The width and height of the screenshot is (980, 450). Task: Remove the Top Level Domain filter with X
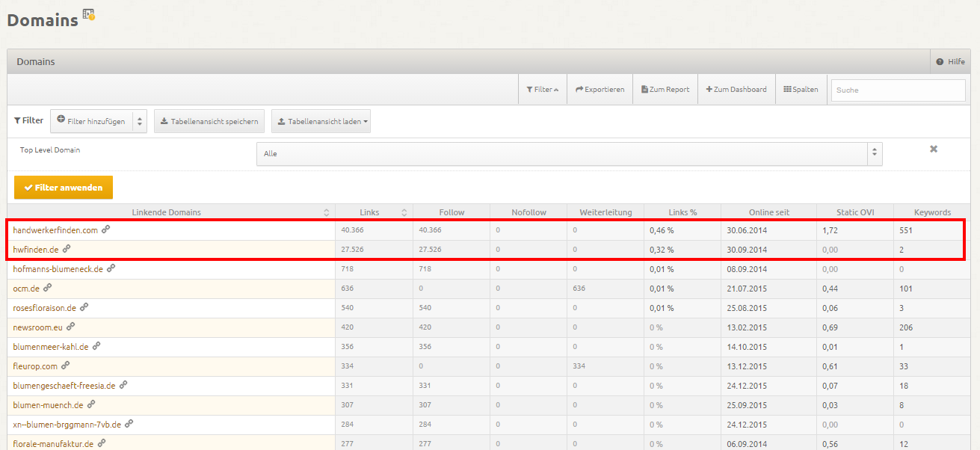point(933,149)
